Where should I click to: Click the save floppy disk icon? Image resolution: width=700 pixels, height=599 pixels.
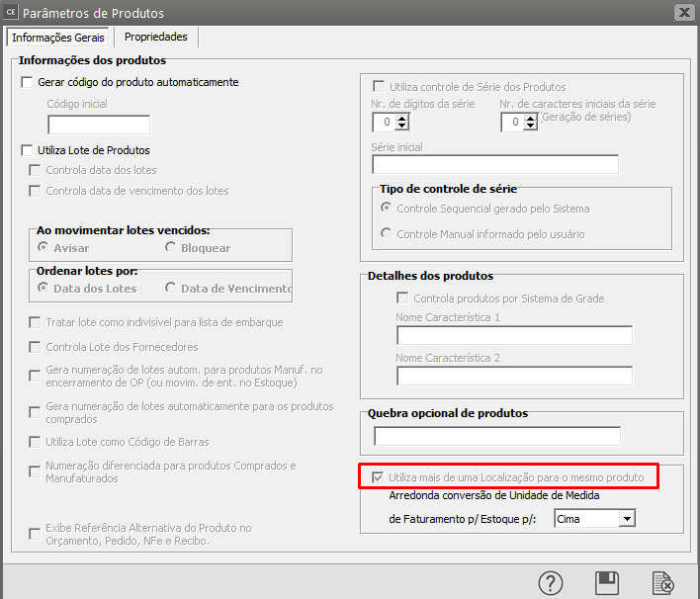606,583
